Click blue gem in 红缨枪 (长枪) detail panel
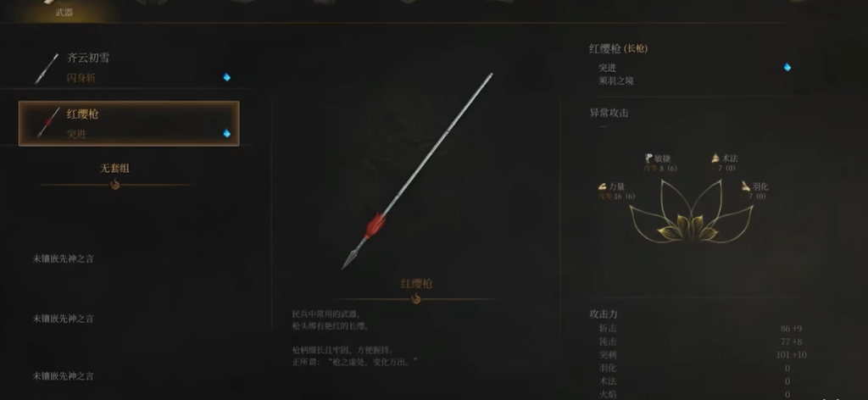This screenshot has height=400, width=868. 787,68
